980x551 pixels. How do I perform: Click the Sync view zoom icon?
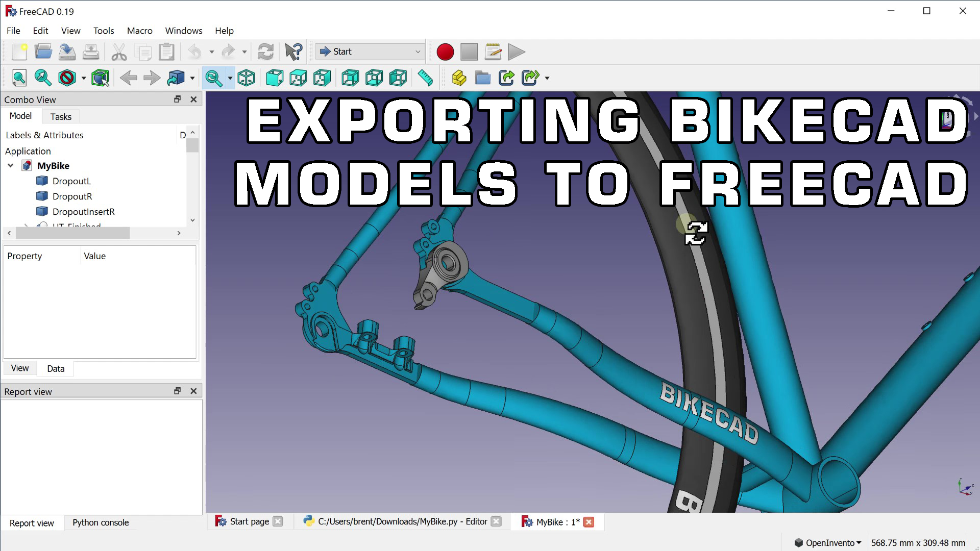click(213, 78)
